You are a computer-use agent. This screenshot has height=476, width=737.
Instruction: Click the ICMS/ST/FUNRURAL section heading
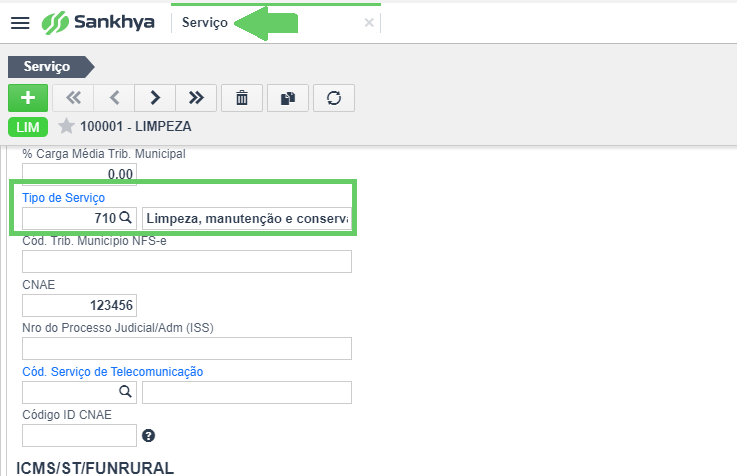(95, 468)
